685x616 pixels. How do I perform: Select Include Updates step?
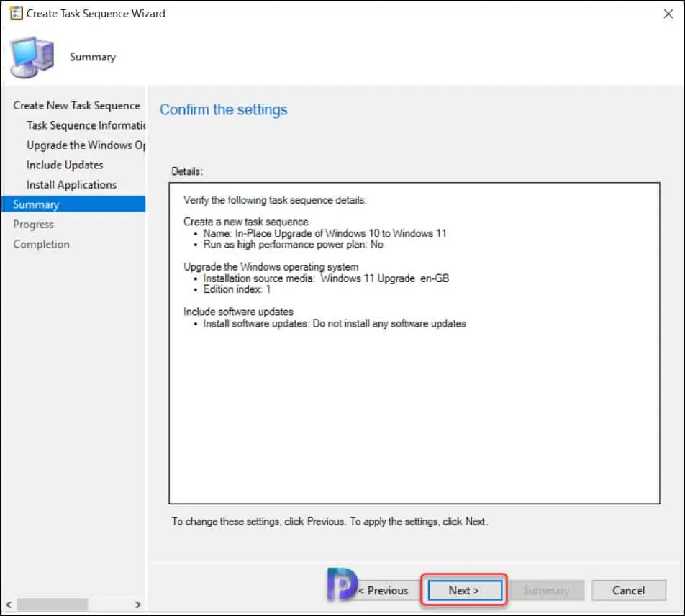click(65, 165)
